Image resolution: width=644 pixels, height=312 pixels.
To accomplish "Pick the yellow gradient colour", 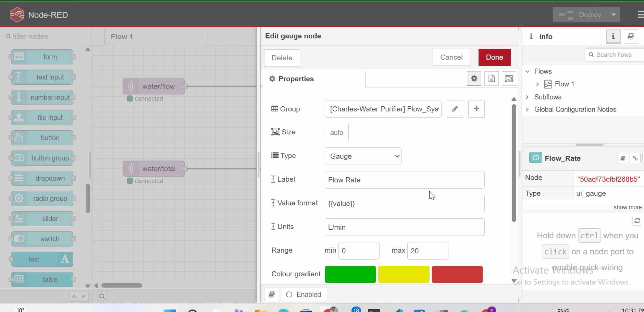I will [404, 275].
